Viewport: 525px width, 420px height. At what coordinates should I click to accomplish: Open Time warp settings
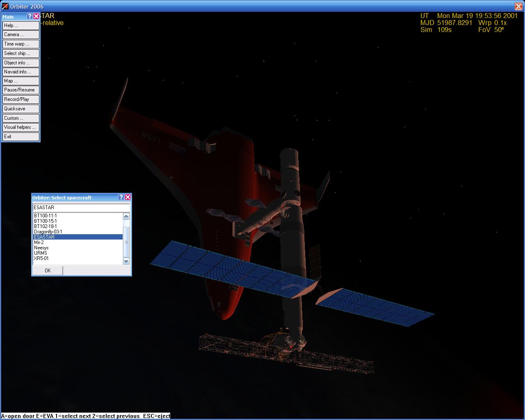pyautogui.click(x=21, y=44)
